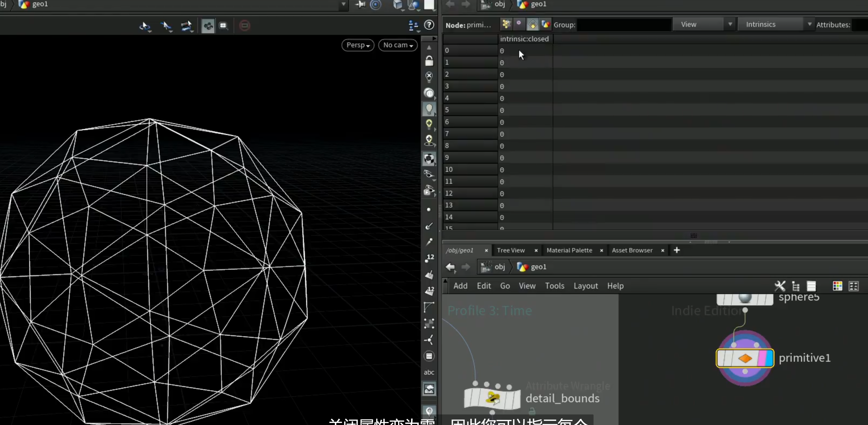Image resolution: width=868 pixels, height=425 pixels.
Task: Open the Tools menu in network editor
Action: (x=555, y=286)
